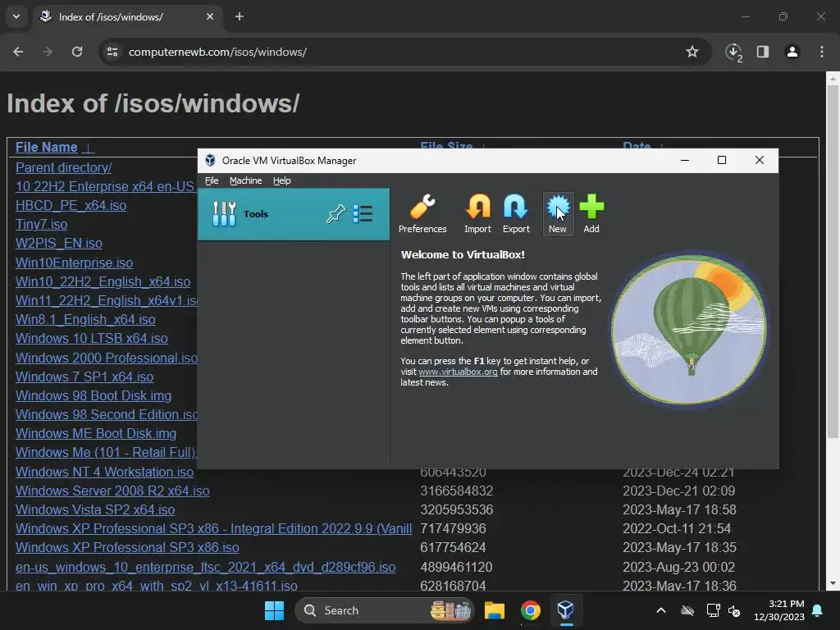Open Chrome tab search dropdown
Screen dimensions: 840x630
click(x=16, y=16)
